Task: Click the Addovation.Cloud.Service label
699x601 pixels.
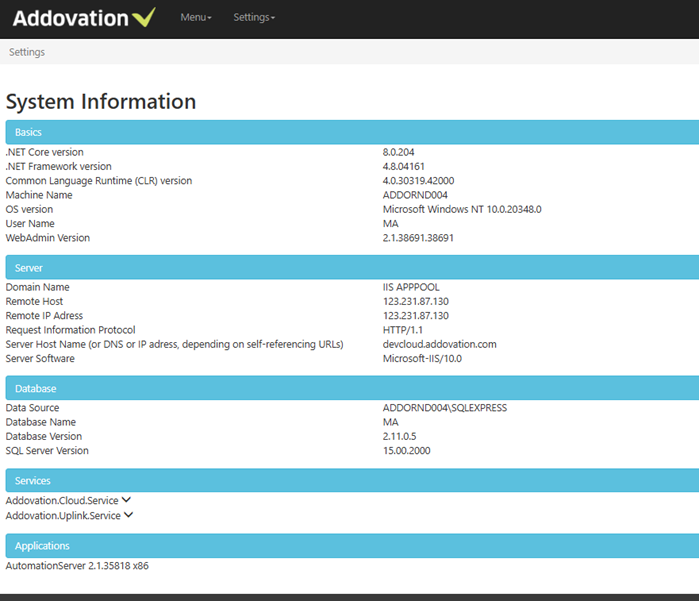Action: tap(62, 500)
